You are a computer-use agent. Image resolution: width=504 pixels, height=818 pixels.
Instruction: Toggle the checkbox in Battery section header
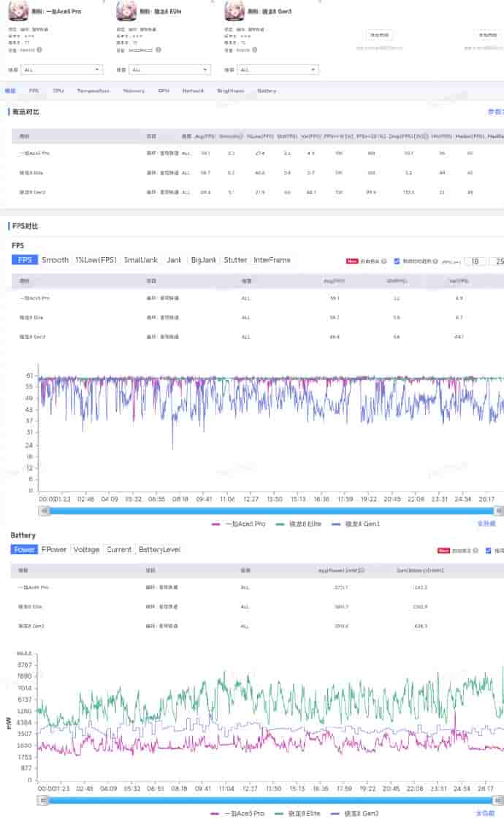point(489,551)
